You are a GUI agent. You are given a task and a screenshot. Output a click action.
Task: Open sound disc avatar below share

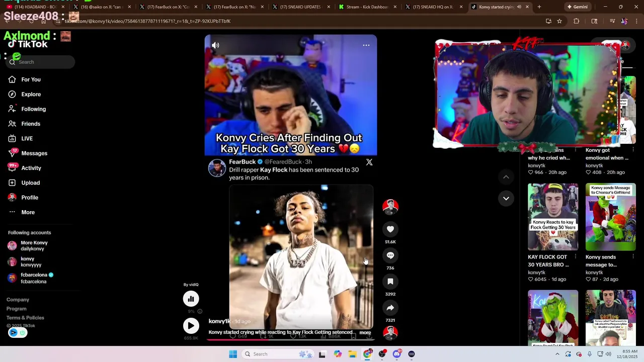(x=390, y=332)
